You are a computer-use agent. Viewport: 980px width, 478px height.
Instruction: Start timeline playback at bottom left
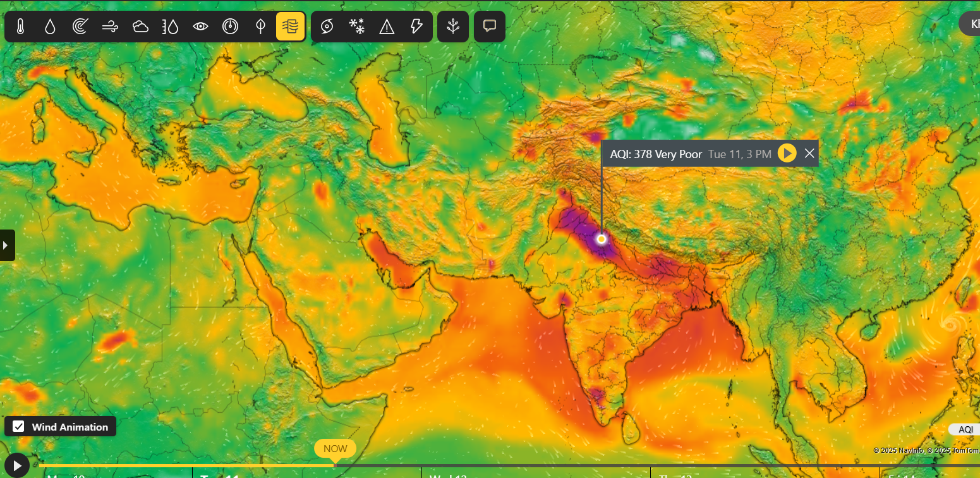(16, 465)
